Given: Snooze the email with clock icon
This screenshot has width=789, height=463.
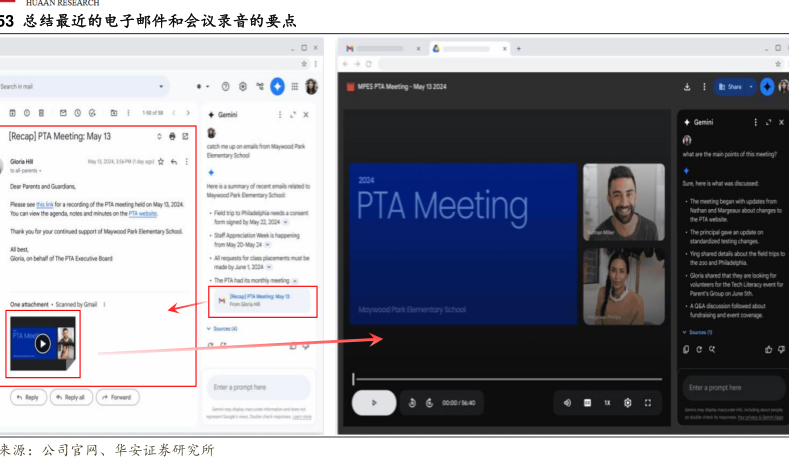Looking at the screenshot, I should (x=77, y=113).
